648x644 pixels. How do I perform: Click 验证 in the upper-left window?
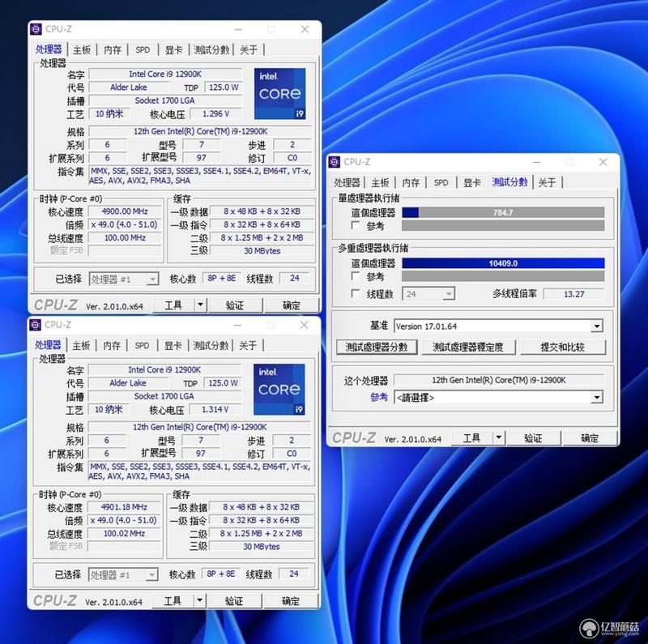(x=235, y=305)
